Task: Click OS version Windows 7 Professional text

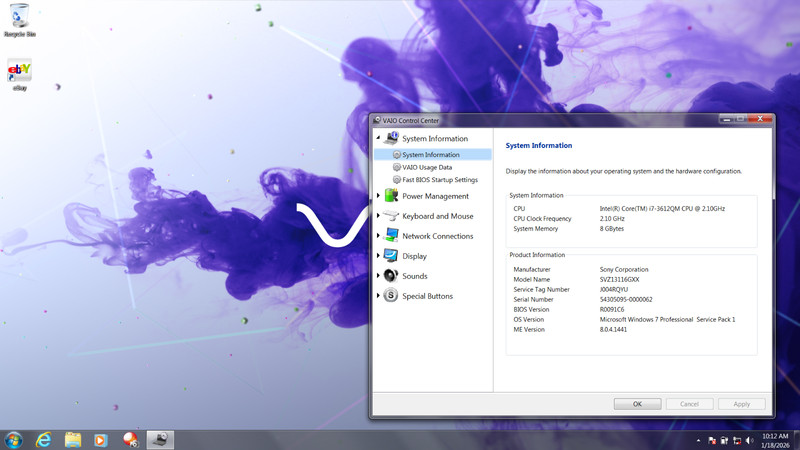Action: point(667,319)
